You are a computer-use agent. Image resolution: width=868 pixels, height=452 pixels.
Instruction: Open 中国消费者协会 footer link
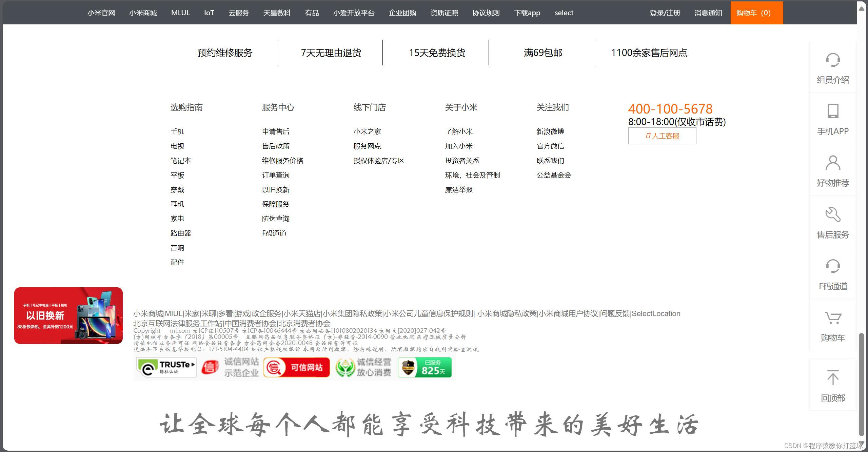250,324
